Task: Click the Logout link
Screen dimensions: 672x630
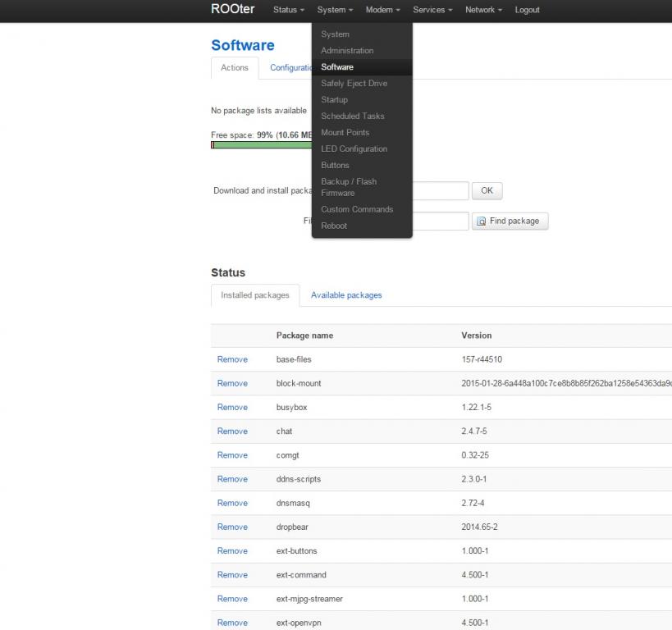Action: point(527,9)
